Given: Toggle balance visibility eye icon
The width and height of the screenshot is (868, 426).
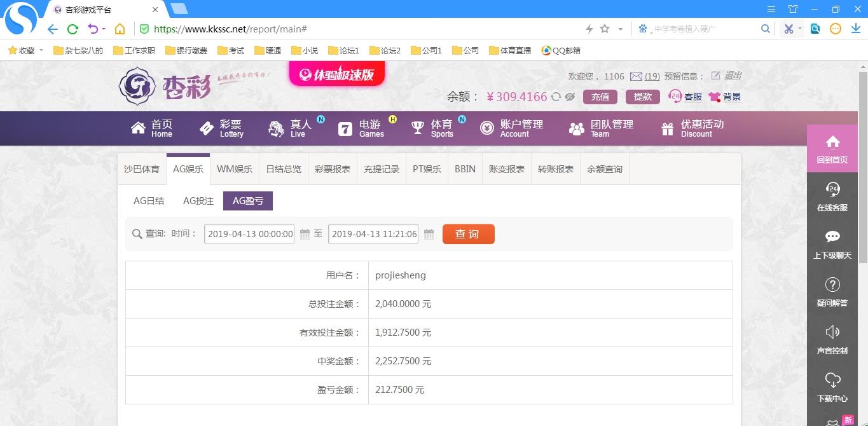Looking at the screenshot, I should (570, 97).
